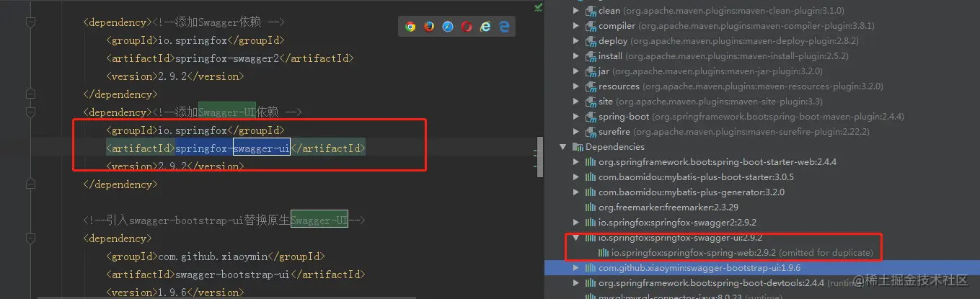Select site (maven-site-plugin:3.3) row
980x299 pixels.
tap(710, 102)
